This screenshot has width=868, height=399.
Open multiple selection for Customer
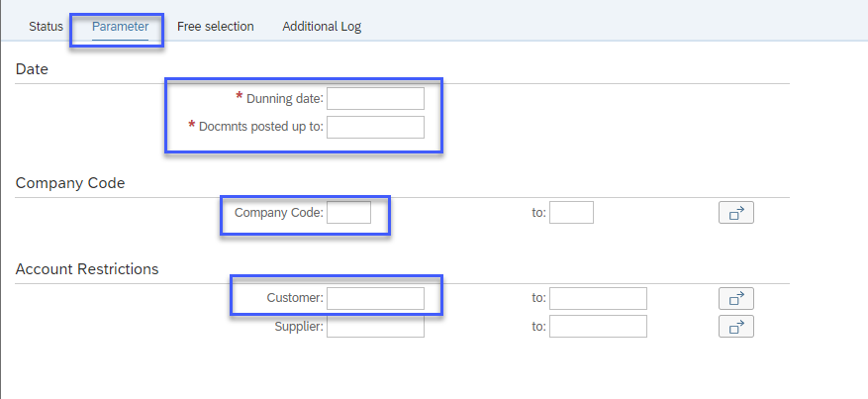(736, 299)
